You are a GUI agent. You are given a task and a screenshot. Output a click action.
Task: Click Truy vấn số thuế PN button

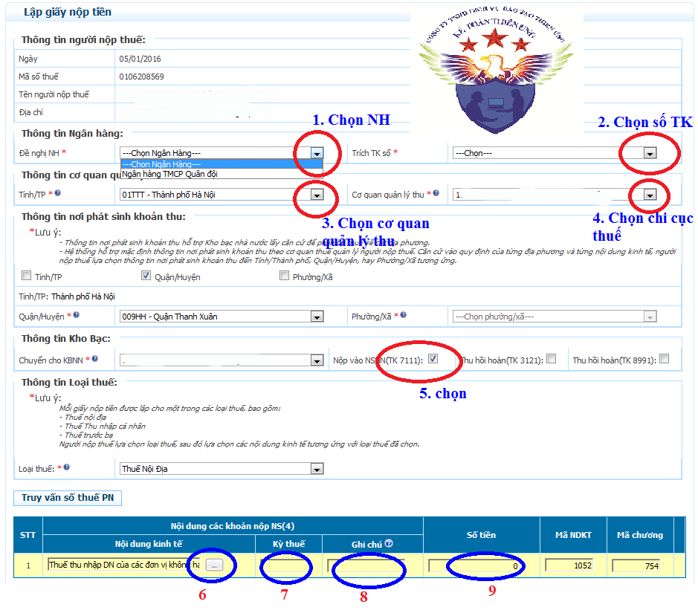coord(68,498)
